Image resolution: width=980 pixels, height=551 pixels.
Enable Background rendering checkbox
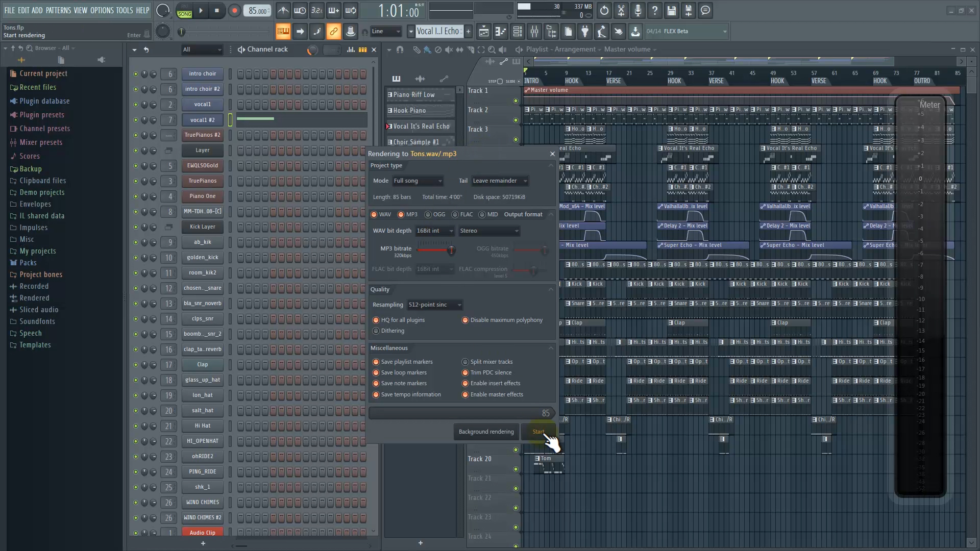[x=486, y=431]
